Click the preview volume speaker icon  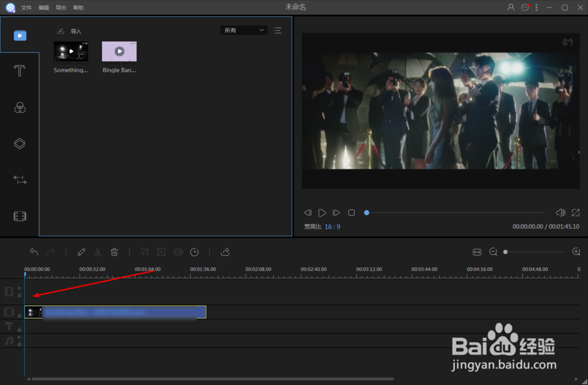click(x=560, y=213)
